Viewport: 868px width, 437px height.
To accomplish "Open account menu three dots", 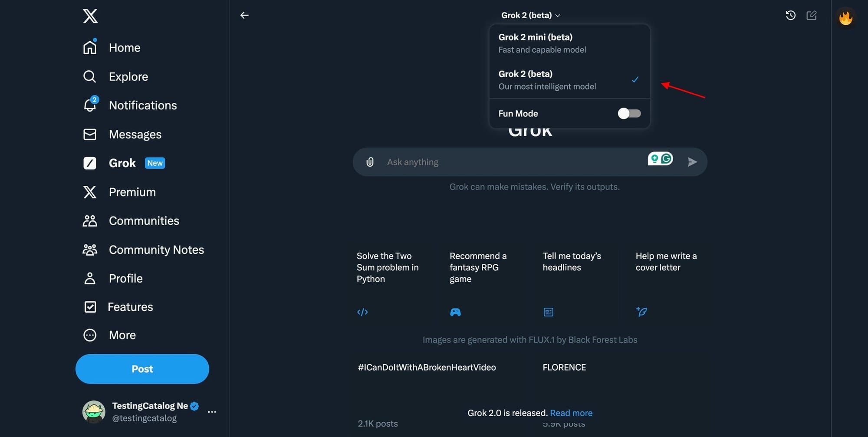I will point(212,412).
